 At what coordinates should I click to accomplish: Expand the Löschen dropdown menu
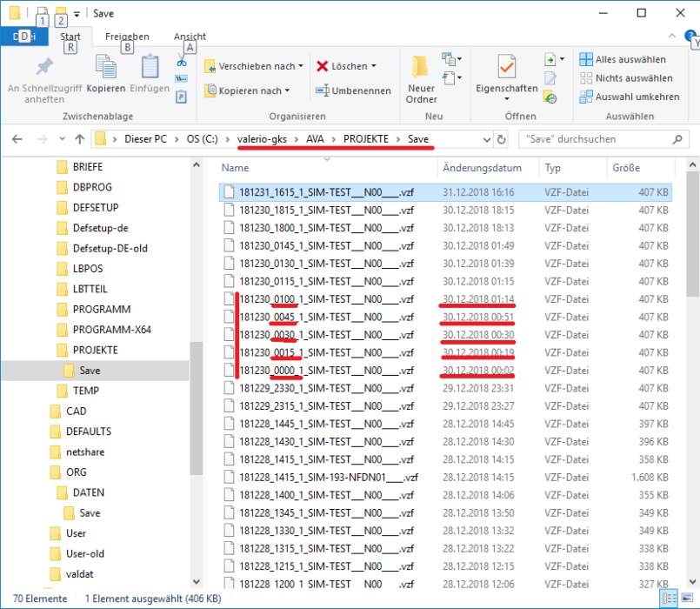point(373,66)
